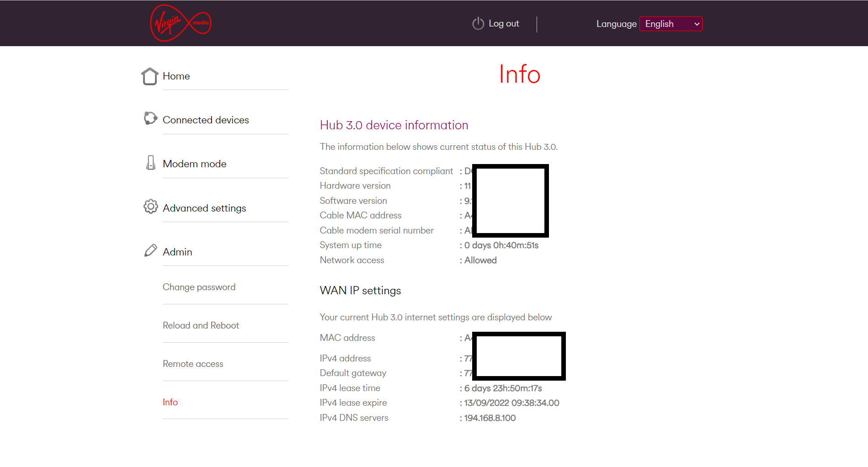
Task: Open the Home menu item
Action: (176, 76)
